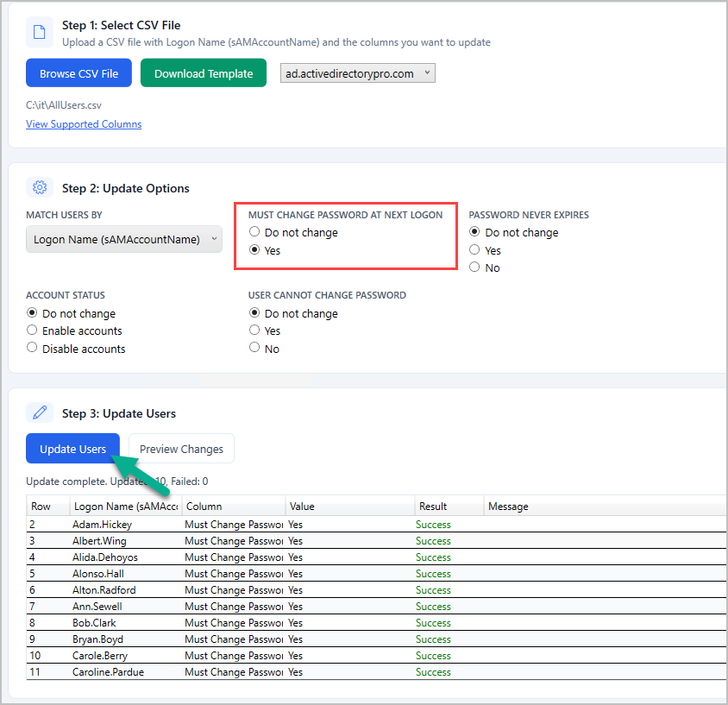Select the Alton.Radford row
This screenshot has width=728, height=705.
click(377, 590)
